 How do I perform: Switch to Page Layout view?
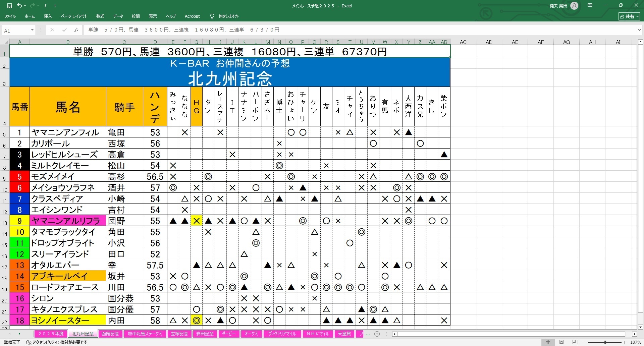[x=561, y=342]
